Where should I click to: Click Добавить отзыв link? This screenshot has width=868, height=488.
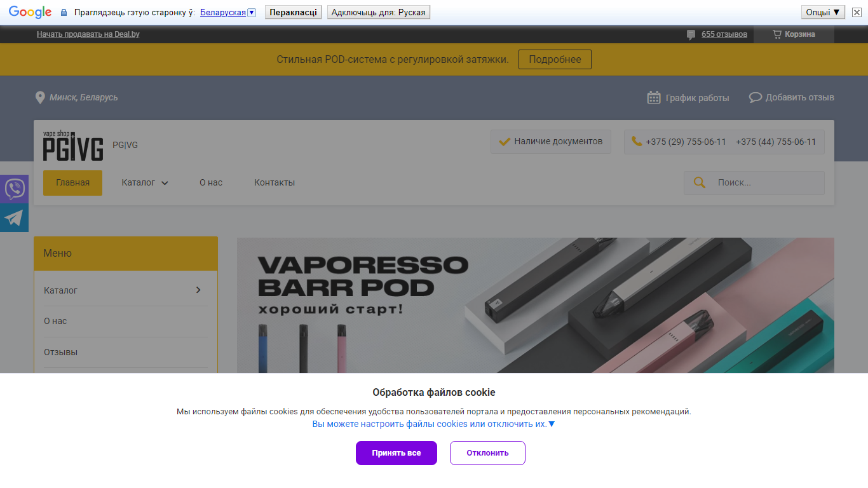799,97
